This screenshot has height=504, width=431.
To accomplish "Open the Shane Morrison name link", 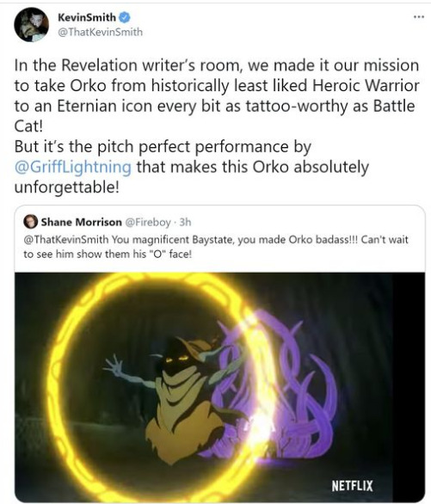I will 82,222.
